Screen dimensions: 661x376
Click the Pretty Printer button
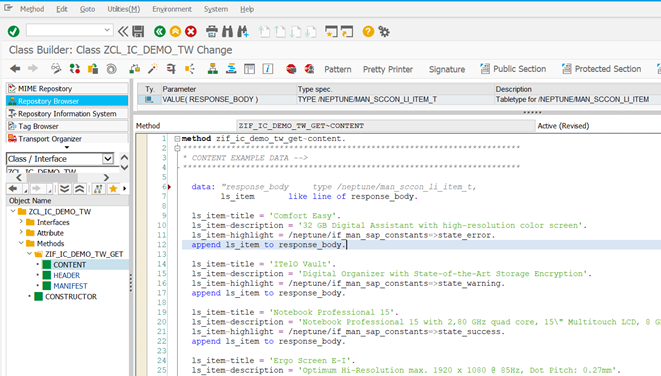[388, 69]
